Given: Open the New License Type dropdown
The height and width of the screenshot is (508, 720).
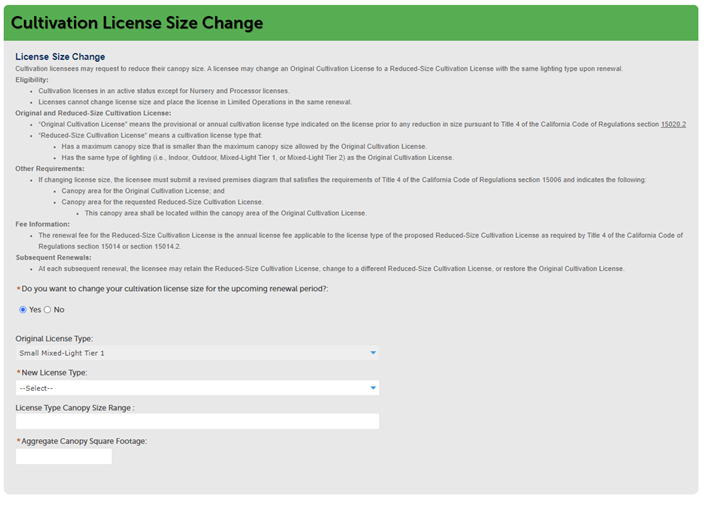Looking at the screenshot, I should coord(197,388).
